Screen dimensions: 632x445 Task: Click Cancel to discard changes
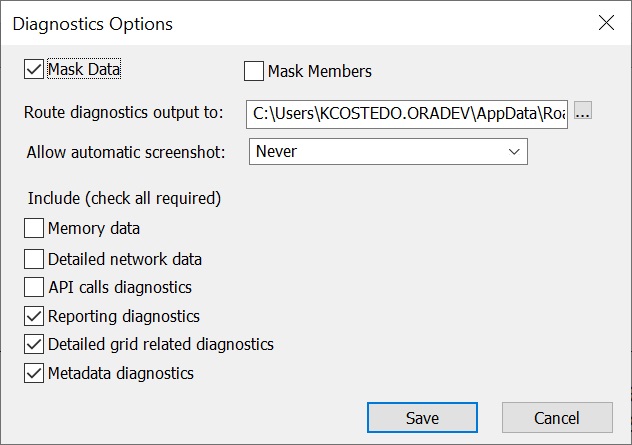556,418
